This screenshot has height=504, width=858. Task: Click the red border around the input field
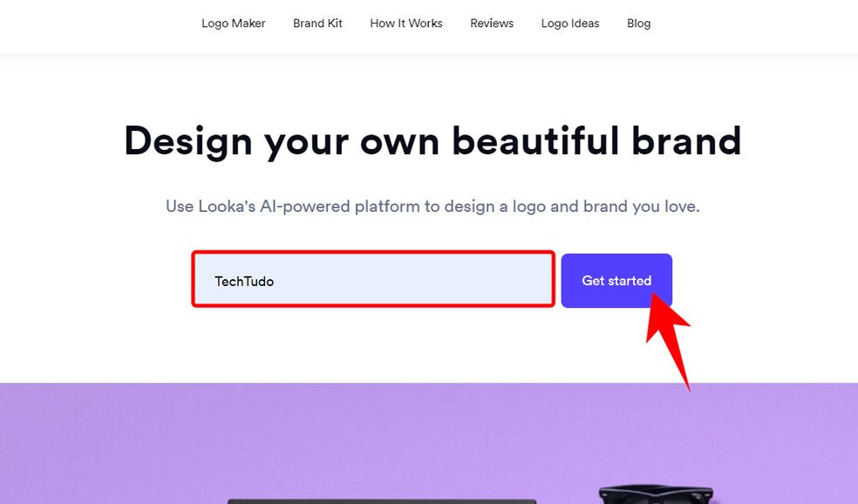pos(373,256)
